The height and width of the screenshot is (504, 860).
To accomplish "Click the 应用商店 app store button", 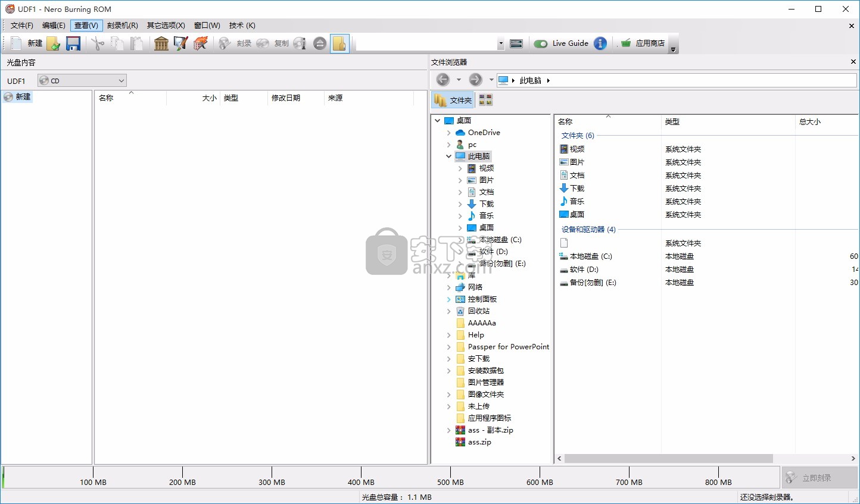I will coord(650,43).
